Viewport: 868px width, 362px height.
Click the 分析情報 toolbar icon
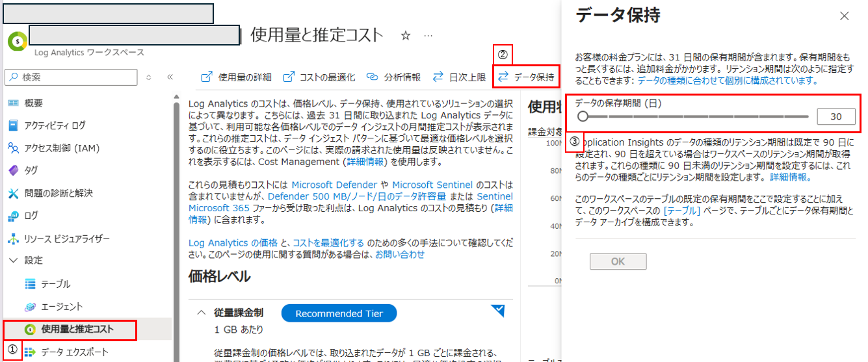coord(372,77)
